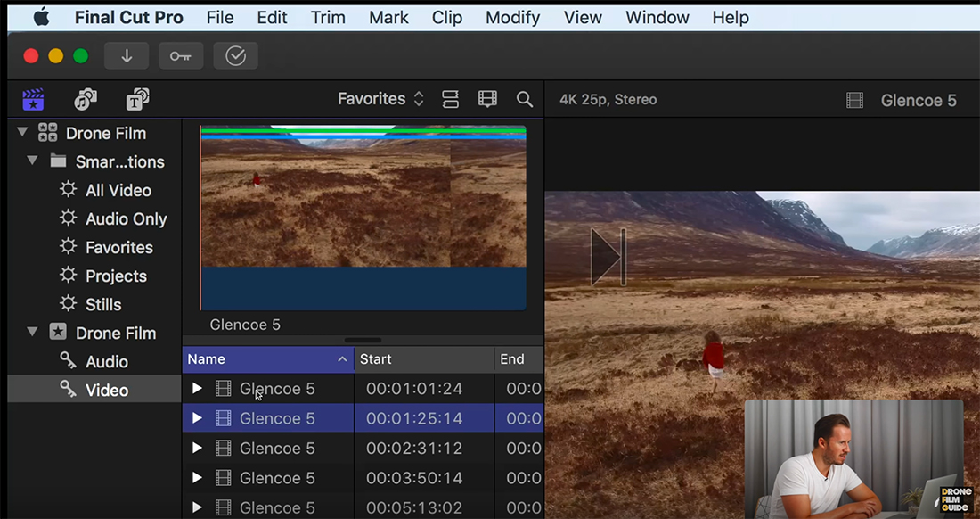
Task: Select the Libraries sidebar icon
Action: pyautogui.click(x=32, y=99)
